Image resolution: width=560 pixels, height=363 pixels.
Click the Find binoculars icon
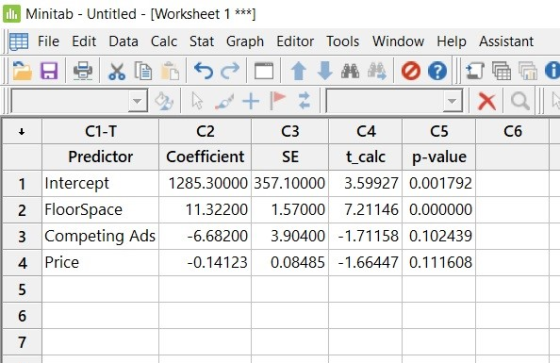[x=350, y=71]
